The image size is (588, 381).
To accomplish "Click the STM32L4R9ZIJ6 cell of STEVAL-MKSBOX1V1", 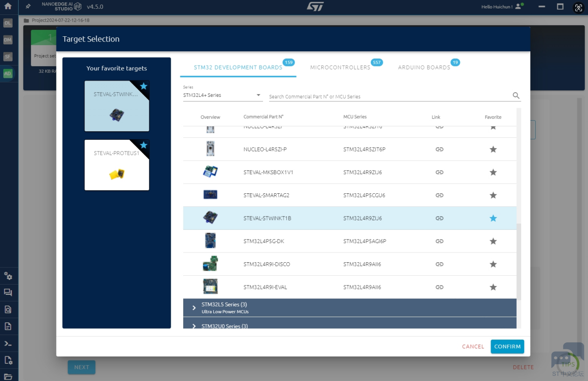I will 362,172.
